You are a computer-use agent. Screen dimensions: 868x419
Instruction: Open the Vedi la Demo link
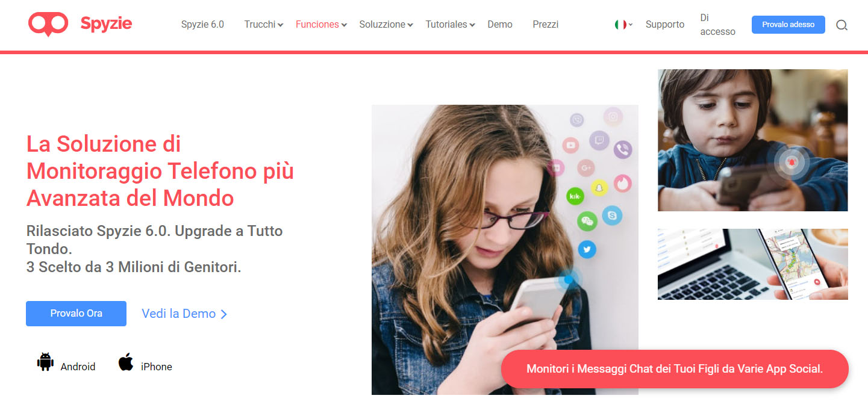184,314
